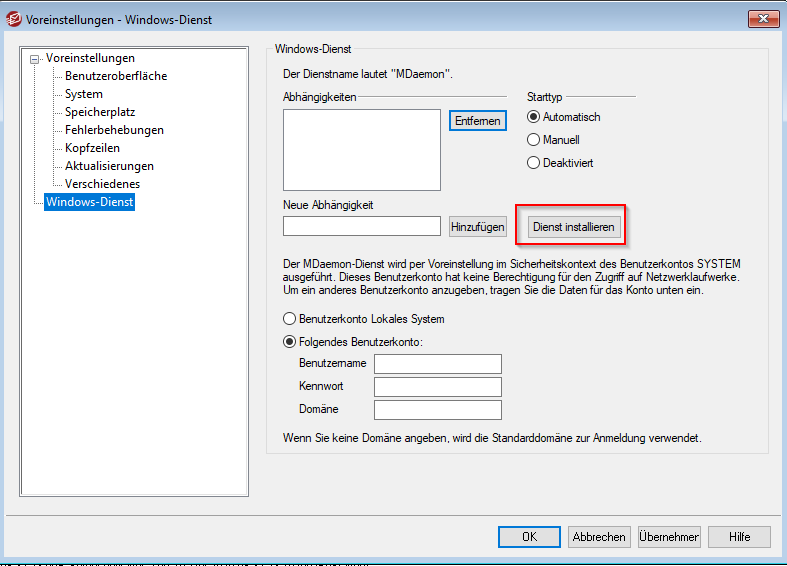This screenshot has width=787, height=566.
Task: Select the Windows-Dienst tree entry
Action: pyautogui.click(x=90, y=202)
